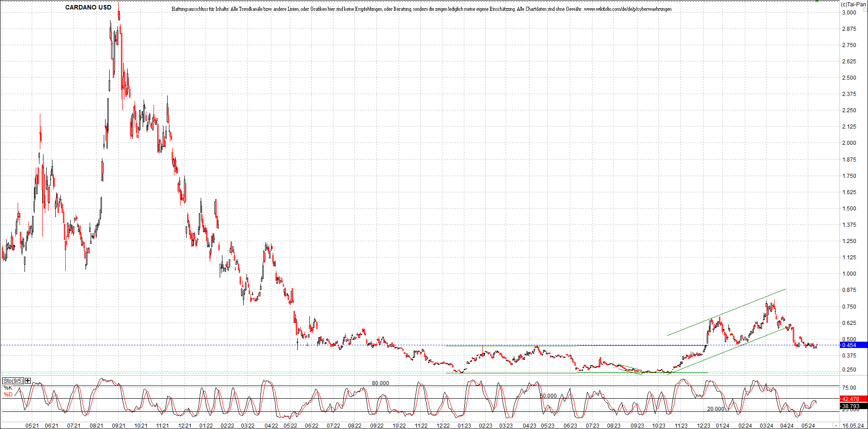Click the 80.000 stochastic level label
The image size is (868, 429).
(x=381, y=383)
